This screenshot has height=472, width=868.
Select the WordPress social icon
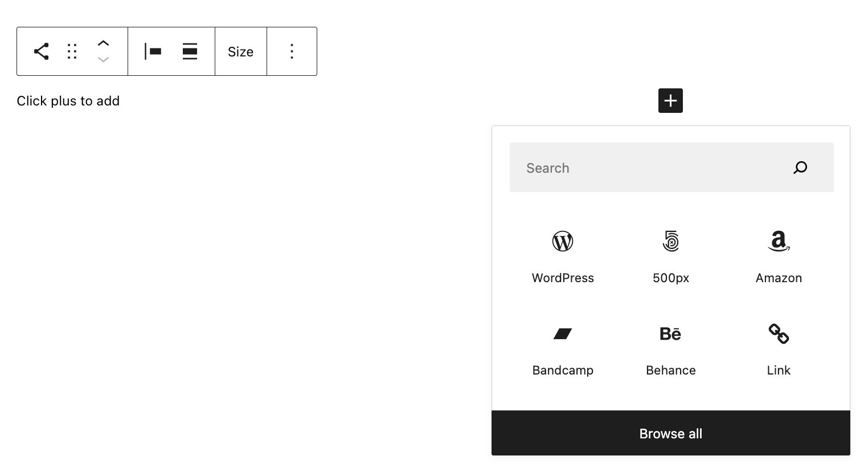click(562, 251)
